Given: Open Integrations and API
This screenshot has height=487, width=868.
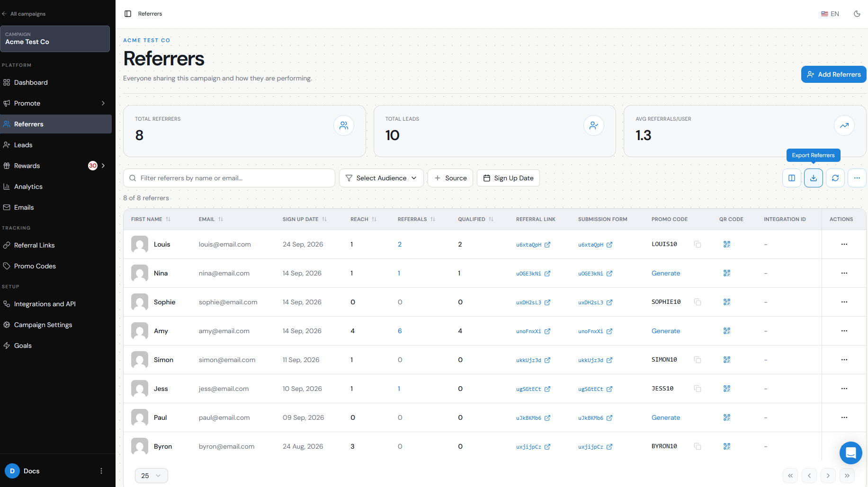Looking at the screenshot, I should point(56,304).
